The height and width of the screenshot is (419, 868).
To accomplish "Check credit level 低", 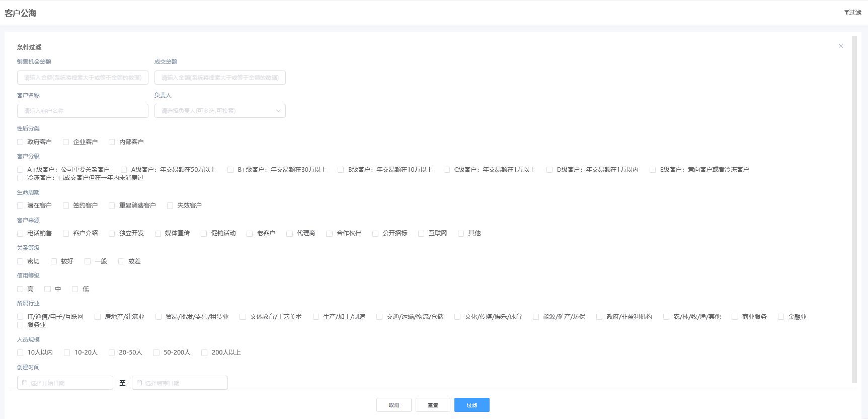I will (x=75, y=289).
